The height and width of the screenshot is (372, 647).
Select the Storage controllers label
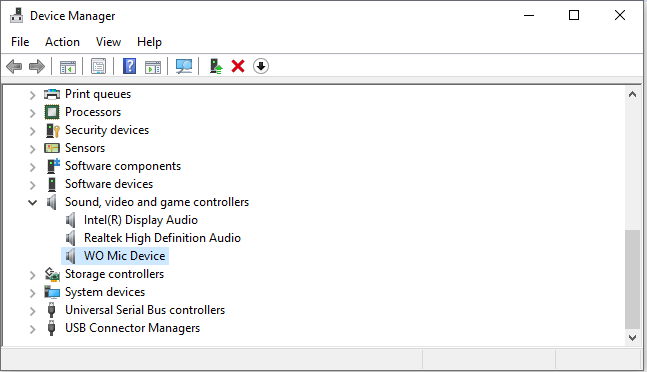(114, 274)
